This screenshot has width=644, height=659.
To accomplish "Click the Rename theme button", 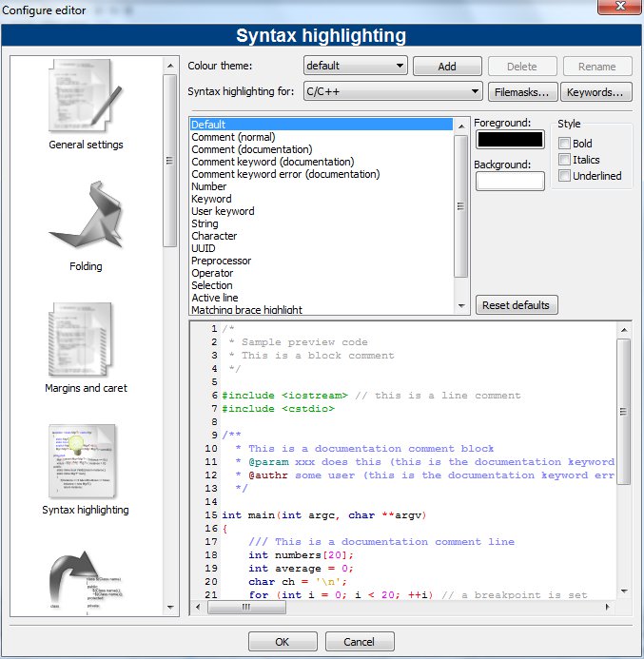I will pyautogui.click(x=597, y=67).
